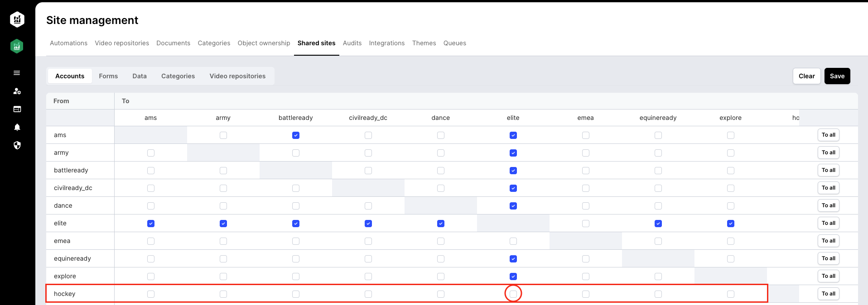The width and height of the screenshot is (868, 305).
Task: Uncheck ams to elite checkbox
Action: 513,135
